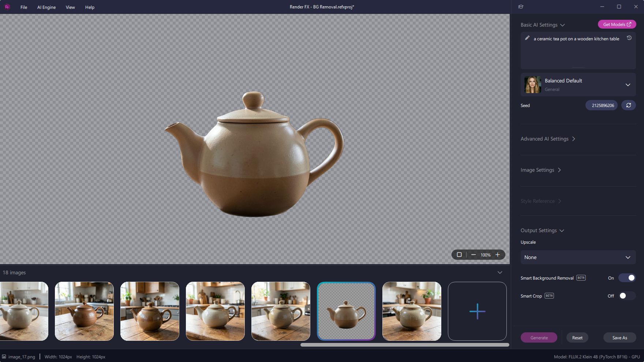Open prompt history with the clock icon
644x362 pixels.
click(x=629, y=38)
